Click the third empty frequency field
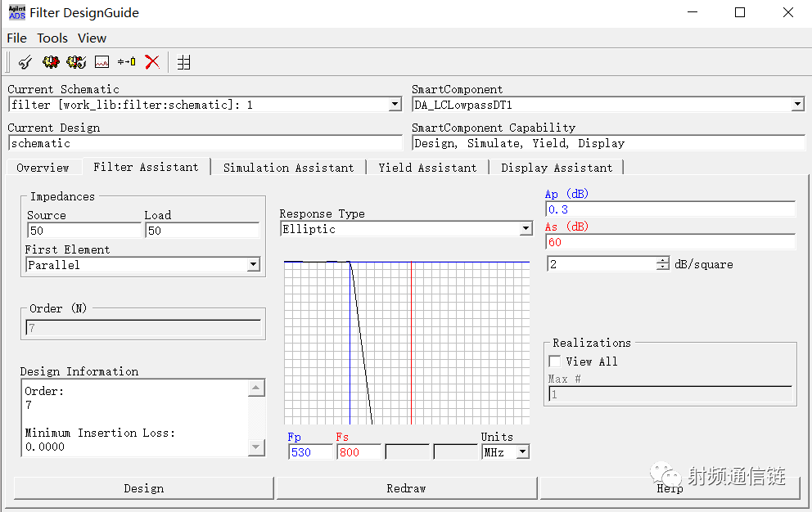 pos(408,452)
